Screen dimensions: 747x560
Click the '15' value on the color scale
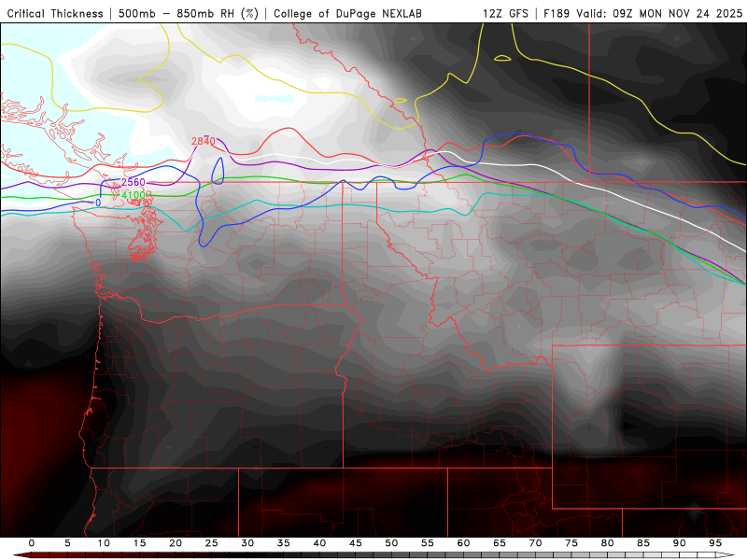[139, 543]
